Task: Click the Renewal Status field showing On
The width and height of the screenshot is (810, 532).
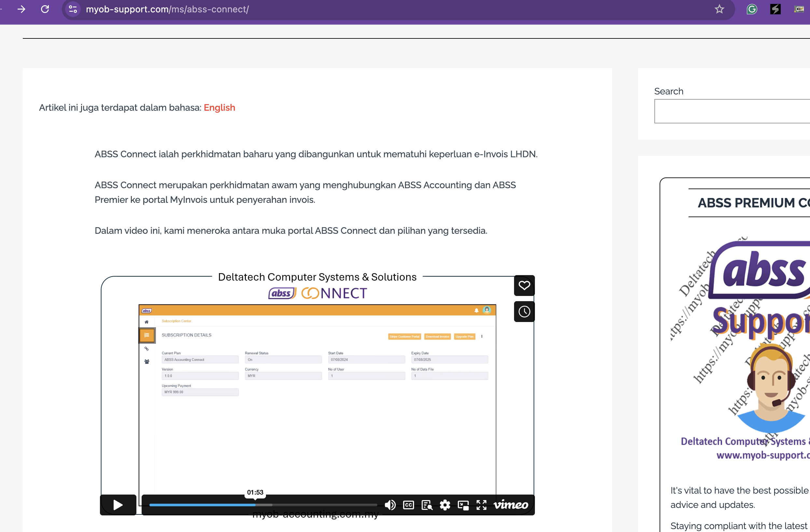Action: pyautogui.click(x=283, y=359)
